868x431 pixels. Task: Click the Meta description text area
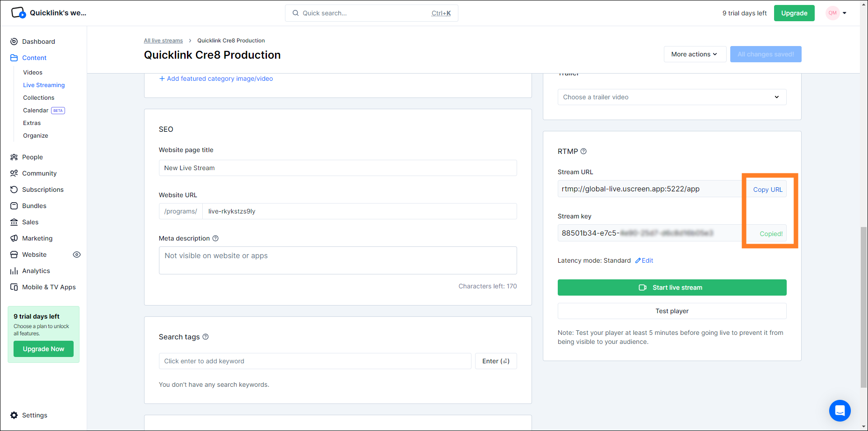pyautogui.click(x=338, y=260)
